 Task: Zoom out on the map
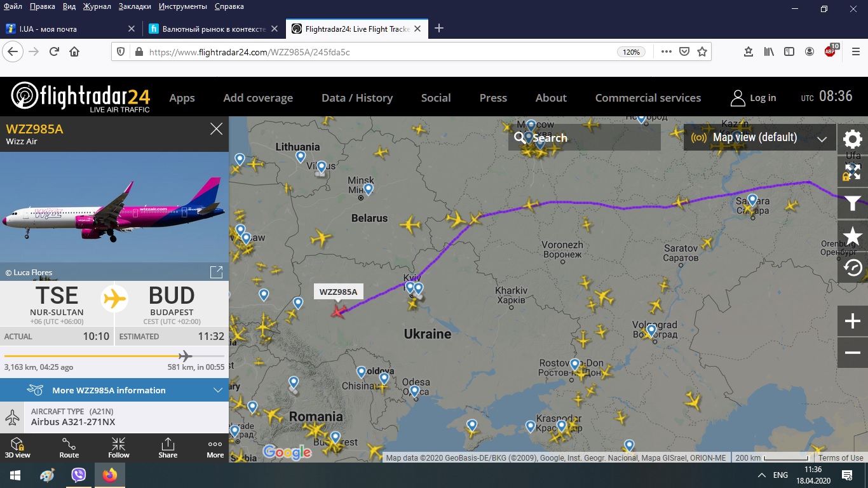point(852,353)
